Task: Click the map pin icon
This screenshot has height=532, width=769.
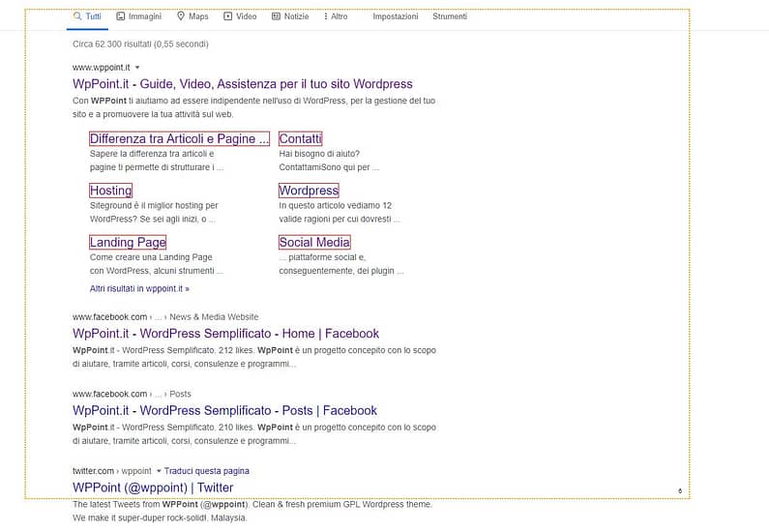Action: [181, 16]
